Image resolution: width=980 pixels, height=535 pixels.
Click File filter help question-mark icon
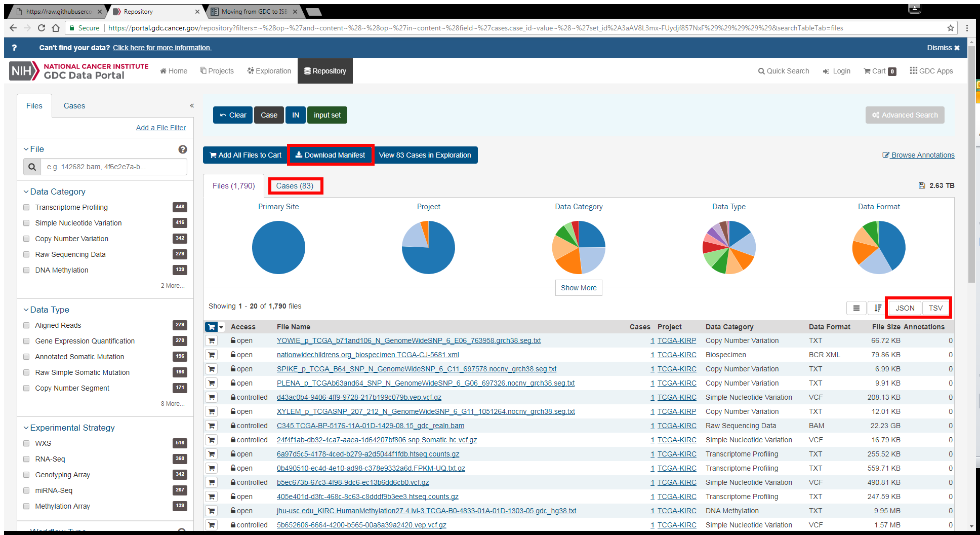[x=183, y=149]
